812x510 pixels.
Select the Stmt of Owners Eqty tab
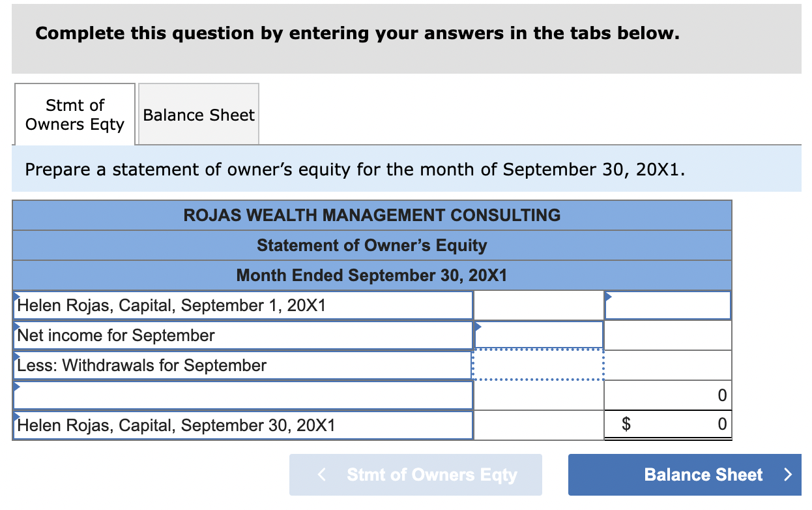(74, 114)
